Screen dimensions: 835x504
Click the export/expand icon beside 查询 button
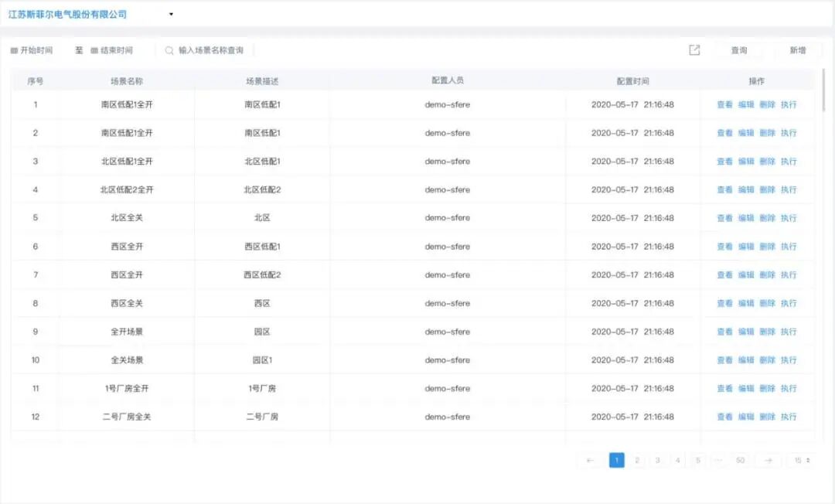[694, 49]
